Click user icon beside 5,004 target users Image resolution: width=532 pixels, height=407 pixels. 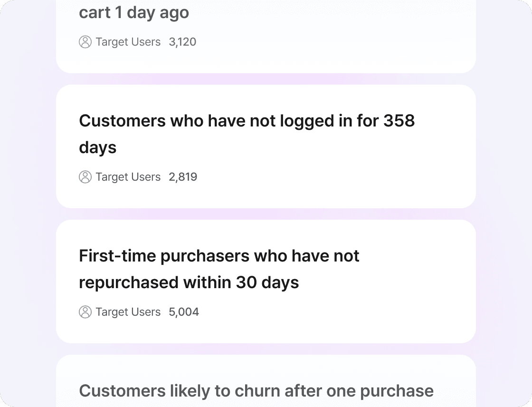click(85, 312)
